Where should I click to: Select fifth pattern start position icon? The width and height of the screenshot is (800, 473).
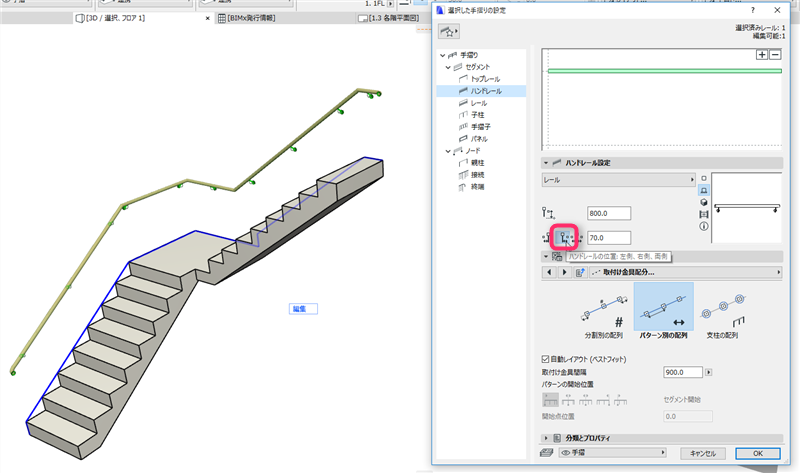tap(620, 400)
